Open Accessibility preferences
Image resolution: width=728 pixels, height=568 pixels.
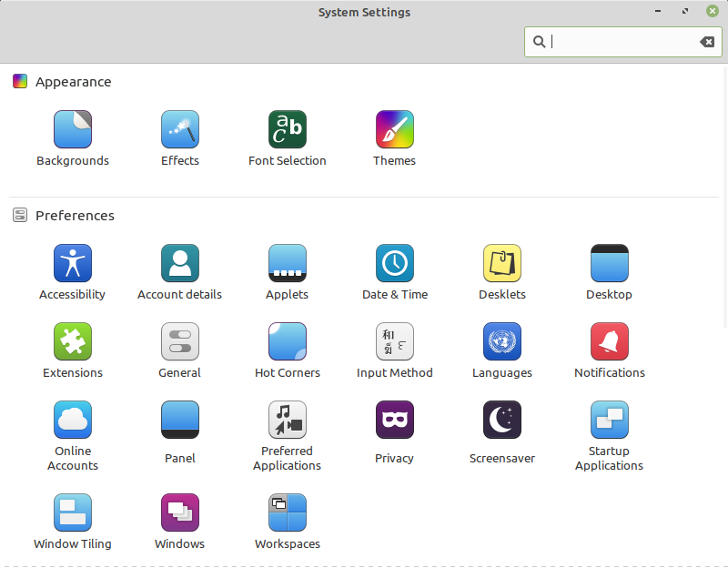click(x=73, y=264)
